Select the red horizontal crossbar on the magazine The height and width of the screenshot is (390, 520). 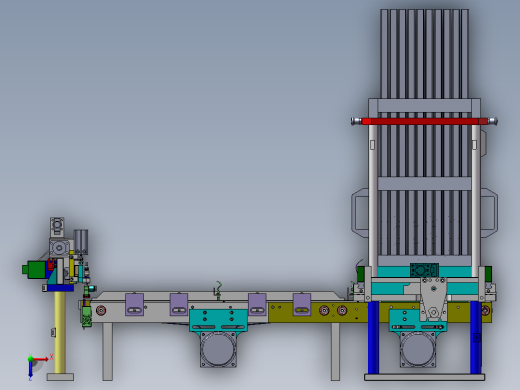coord(424,121)
